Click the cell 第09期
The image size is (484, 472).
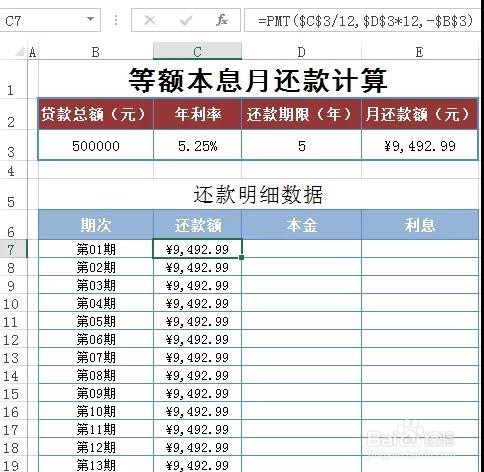click(96, 393)
